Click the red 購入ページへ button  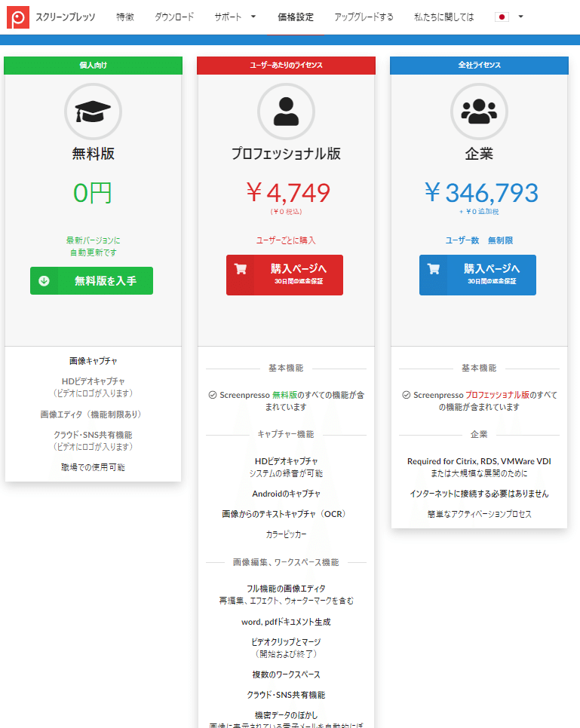point(284,275)
